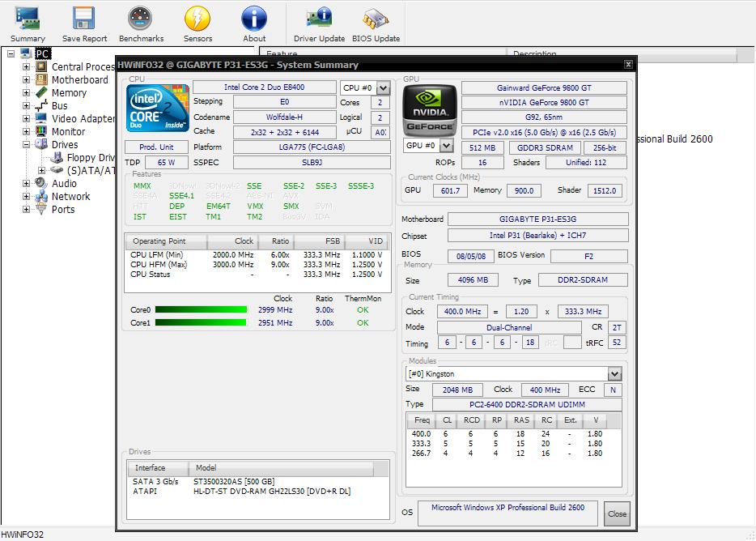Select the Audio tree icon

(41, 183)
